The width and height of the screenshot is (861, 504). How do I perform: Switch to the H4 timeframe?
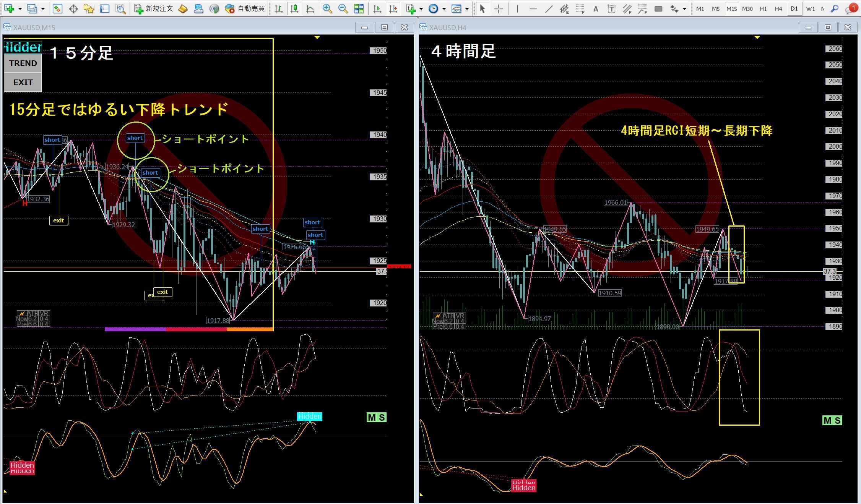778,8
